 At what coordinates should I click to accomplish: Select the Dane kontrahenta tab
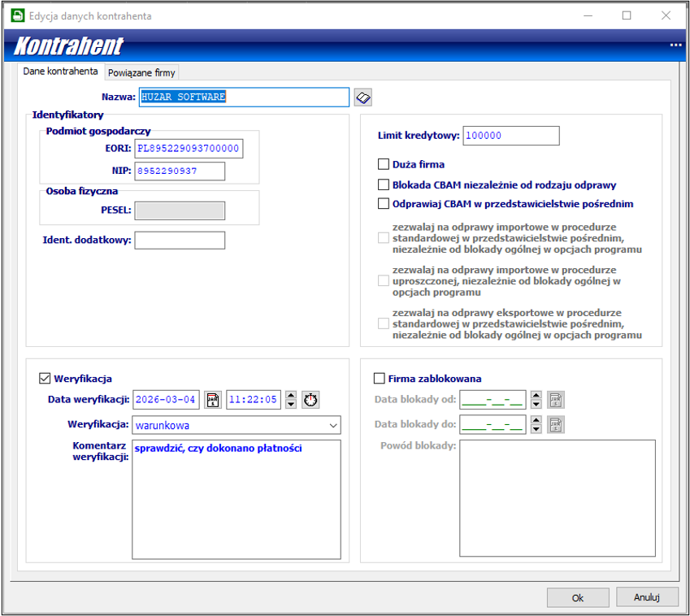pos(60,72)
